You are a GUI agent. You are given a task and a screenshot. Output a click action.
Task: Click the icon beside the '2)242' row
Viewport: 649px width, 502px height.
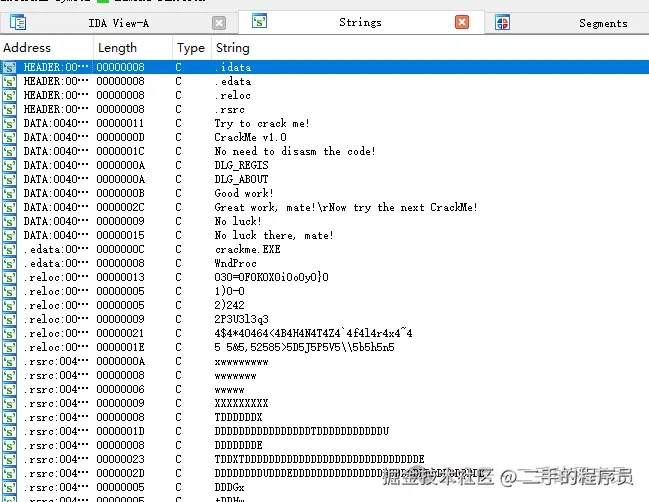tap(10, 305)
